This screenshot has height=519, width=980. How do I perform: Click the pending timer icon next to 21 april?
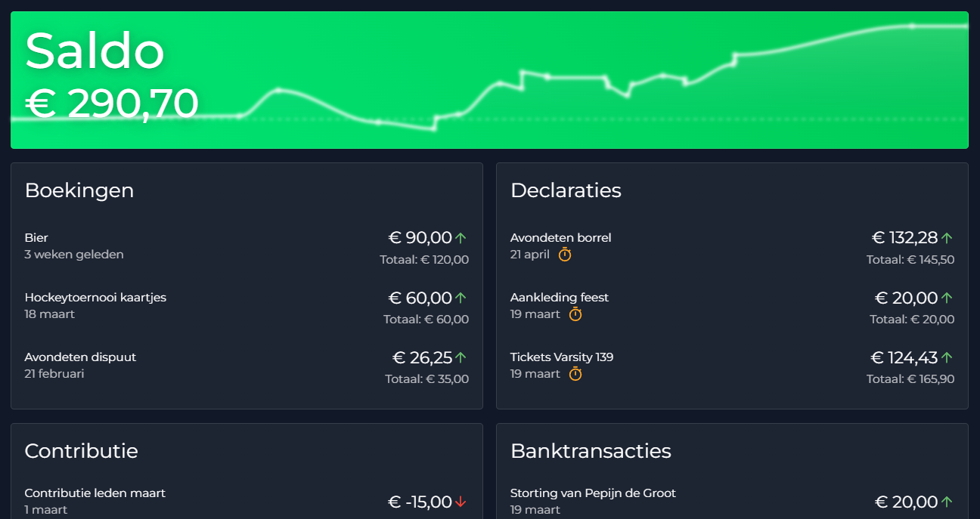pyautogui.click(x=565, y=255)
